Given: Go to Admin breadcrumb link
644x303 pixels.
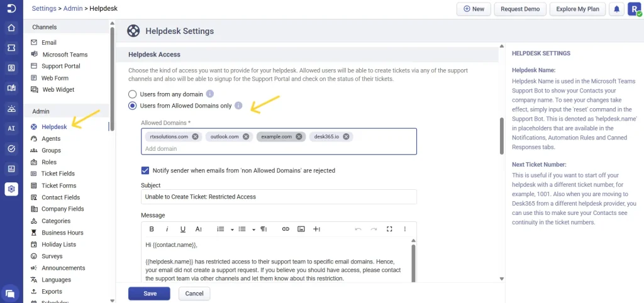Looking at the screenshot, I should tap(73, 8).
